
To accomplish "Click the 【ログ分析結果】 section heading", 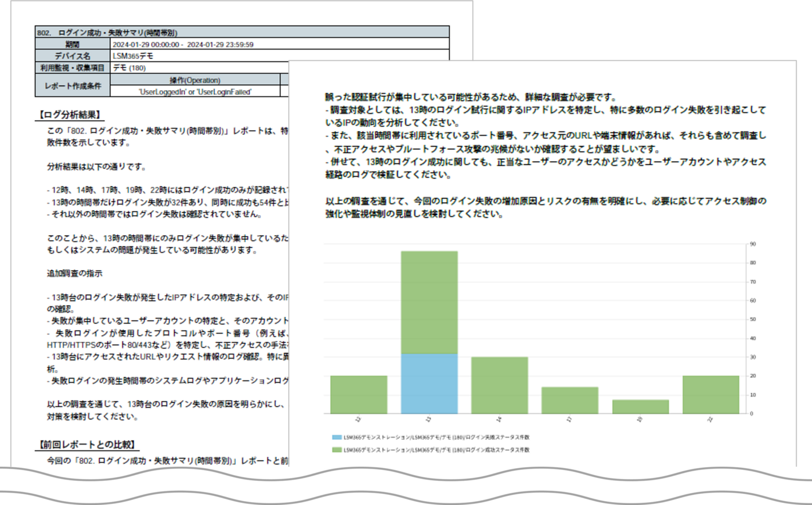I will coord(70,115).
